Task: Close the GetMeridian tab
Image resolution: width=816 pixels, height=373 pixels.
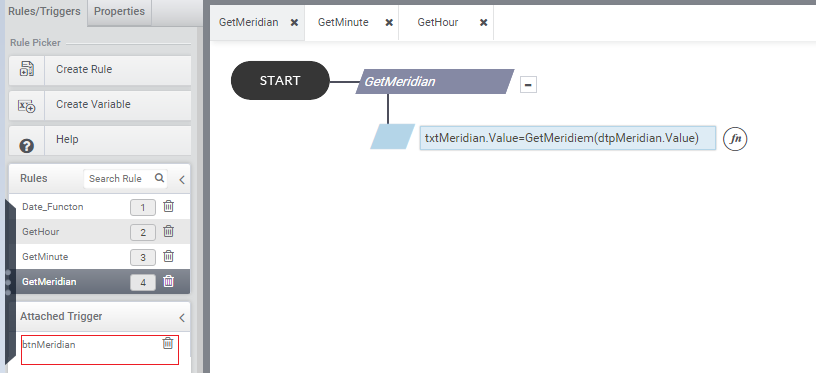Action: [x=294, y=22]
